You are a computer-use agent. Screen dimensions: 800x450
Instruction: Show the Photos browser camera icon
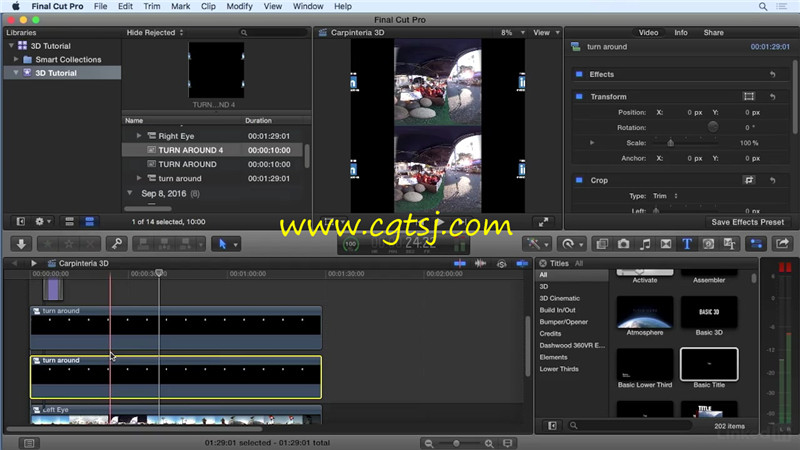[x=623, y=244]
